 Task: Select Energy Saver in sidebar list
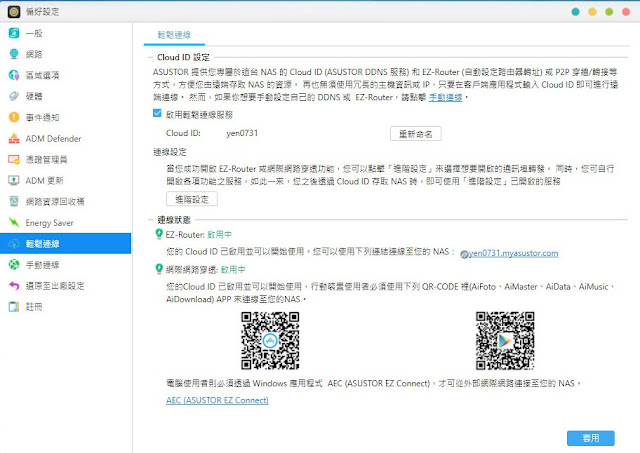65,222
